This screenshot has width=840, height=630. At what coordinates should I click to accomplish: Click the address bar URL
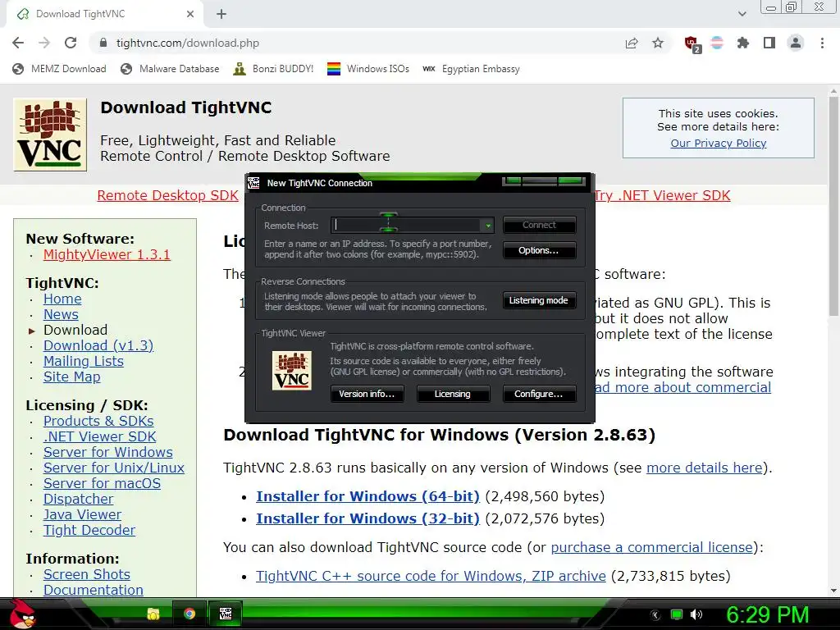pyautogui.click(x=188, y=43)
